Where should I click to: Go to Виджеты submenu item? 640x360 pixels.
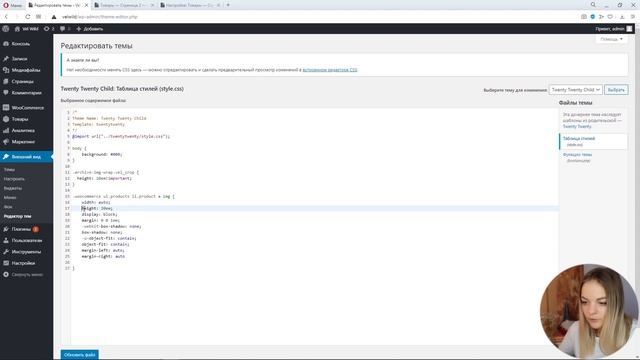[x=13, y=188]
